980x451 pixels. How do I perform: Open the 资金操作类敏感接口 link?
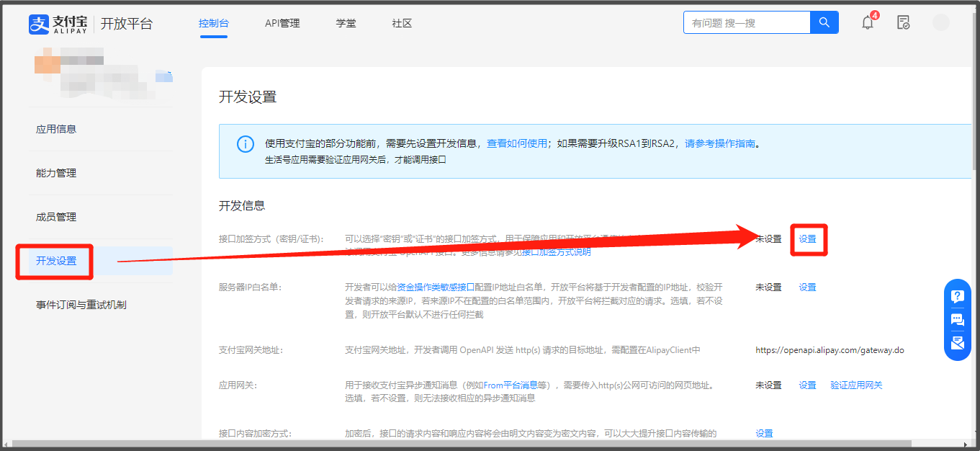click(436, 287)
